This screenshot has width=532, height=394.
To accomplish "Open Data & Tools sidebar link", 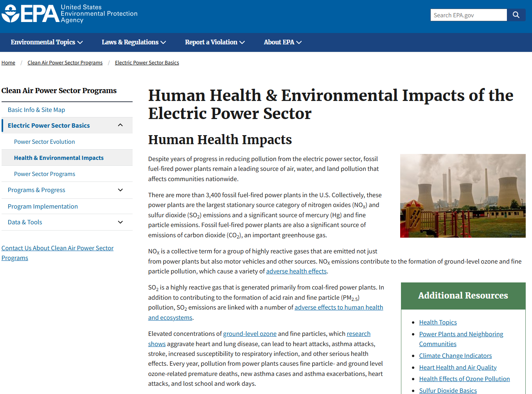I will (25, 222).
